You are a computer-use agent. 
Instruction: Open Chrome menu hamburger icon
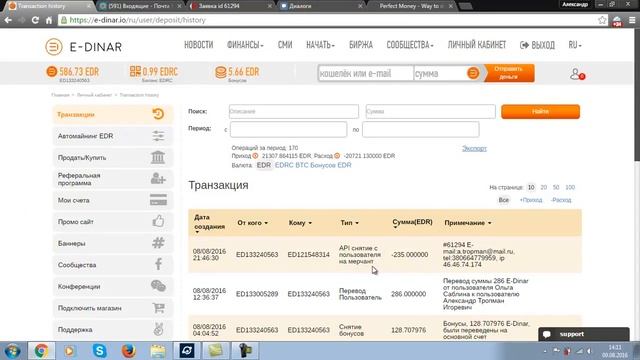632,20
